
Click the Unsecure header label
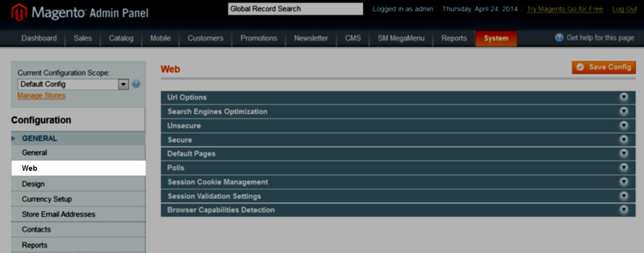tap(184, 126)
